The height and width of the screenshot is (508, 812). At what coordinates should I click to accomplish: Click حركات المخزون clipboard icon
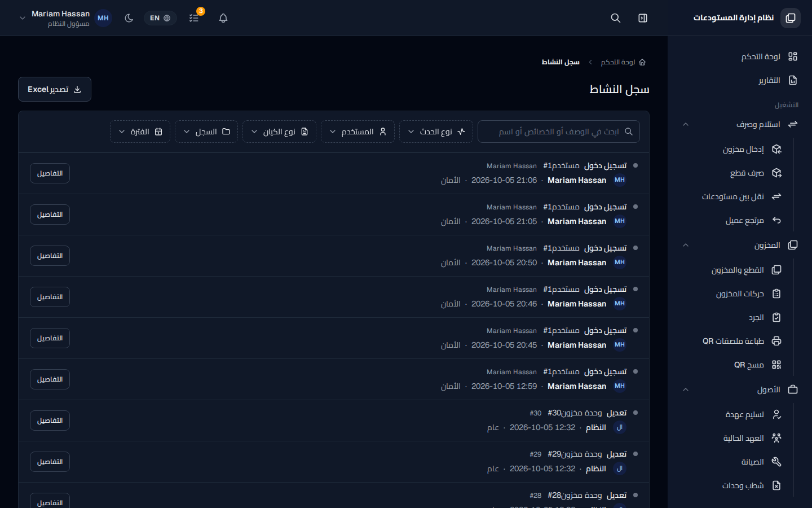pyautogui.click(x=776, y=294)
